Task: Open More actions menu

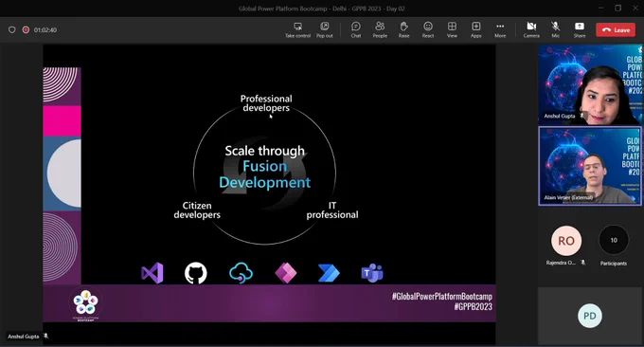Action: (x=500, y=30)
